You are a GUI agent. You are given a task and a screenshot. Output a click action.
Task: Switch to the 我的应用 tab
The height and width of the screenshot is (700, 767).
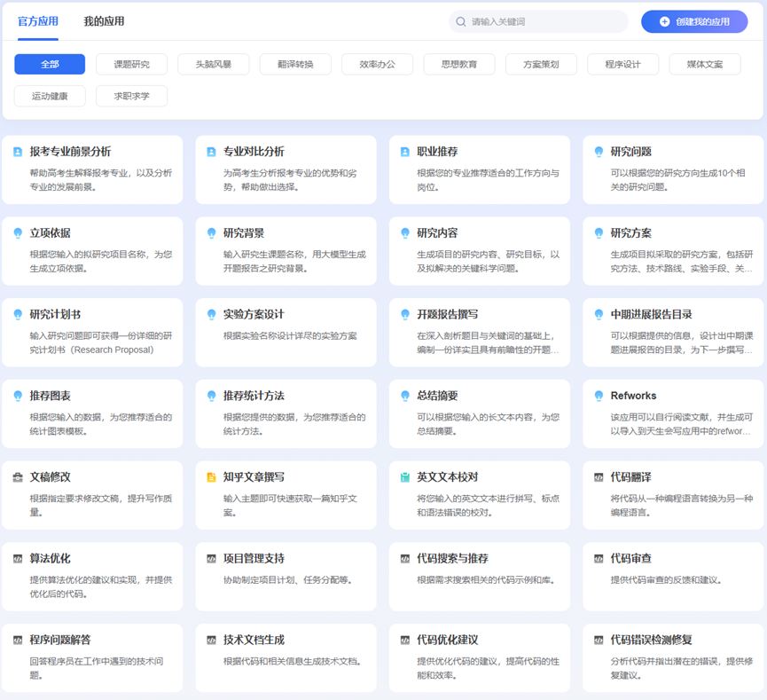105,21
